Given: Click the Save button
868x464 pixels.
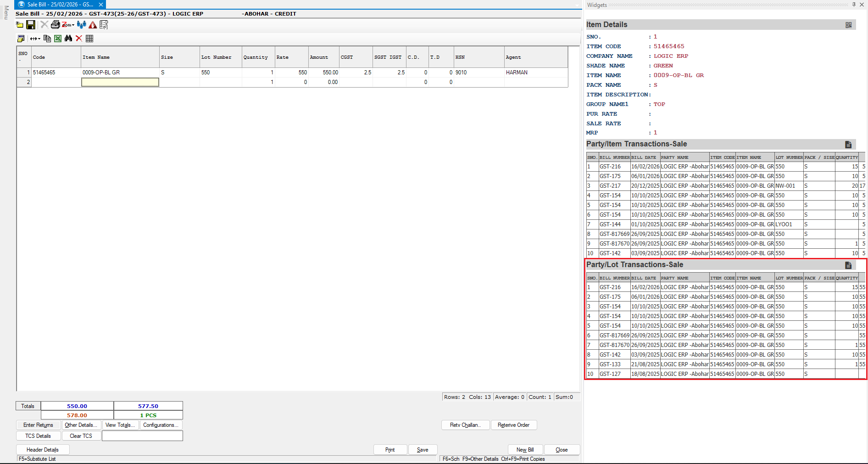Looking at the screenshot, I should pos(422,450).
